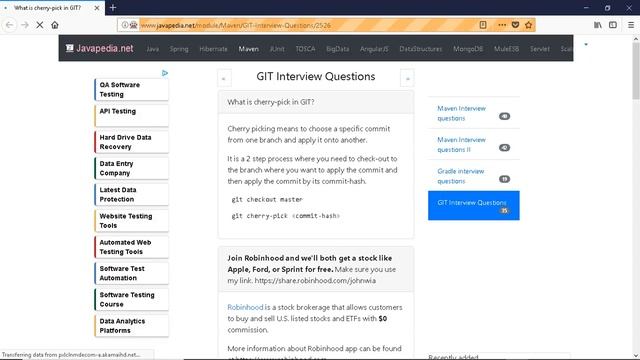Viewport: 640px width, 360px height.
Task: Go to previous question arrow
Action: pyautogui.click(x=224, y=78)
